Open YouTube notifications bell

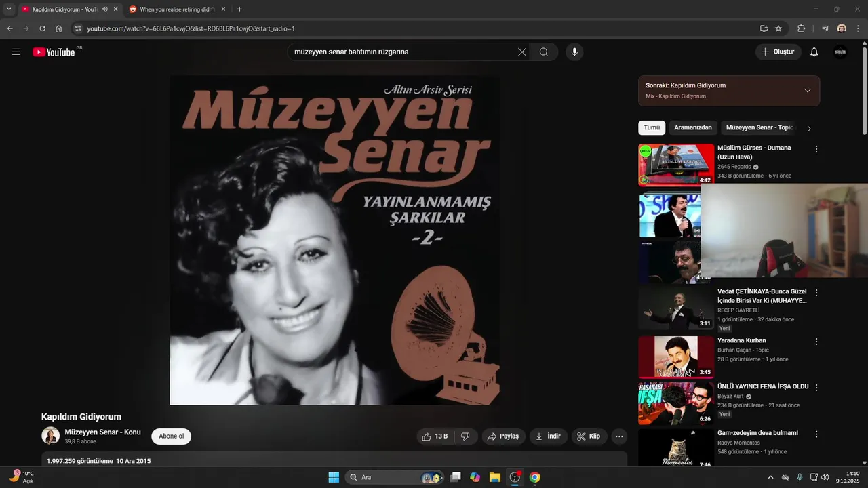pos(814,52)
